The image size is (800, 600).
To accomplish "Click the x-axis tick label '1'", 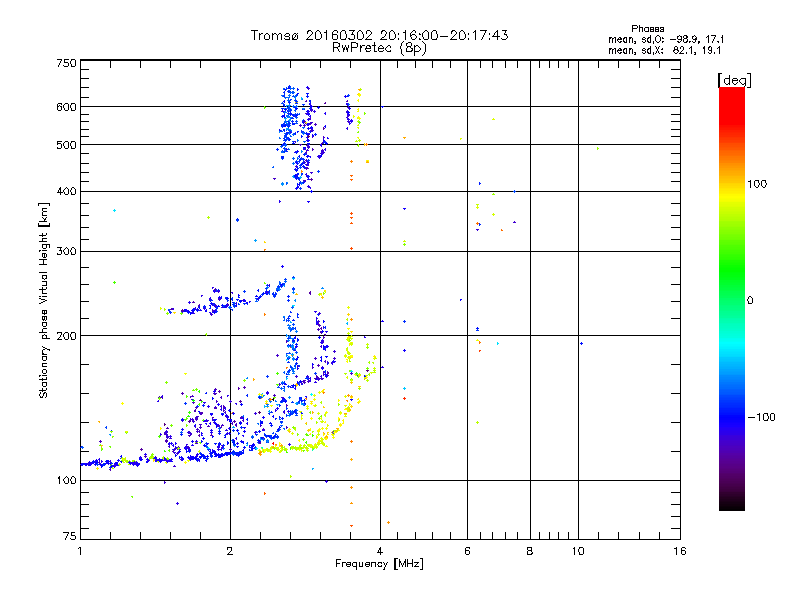I will [80, 551].
